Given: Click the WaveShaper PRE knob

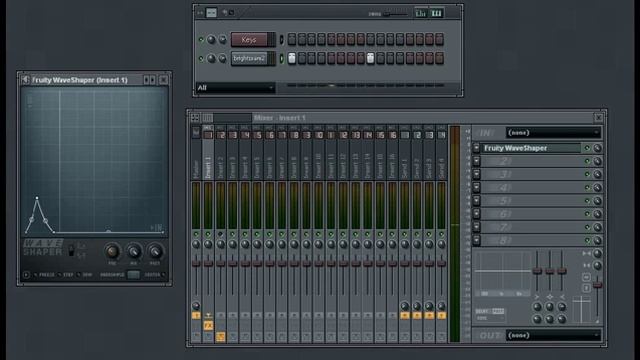Looking at the screenshot, I should (x=112, y=252).
